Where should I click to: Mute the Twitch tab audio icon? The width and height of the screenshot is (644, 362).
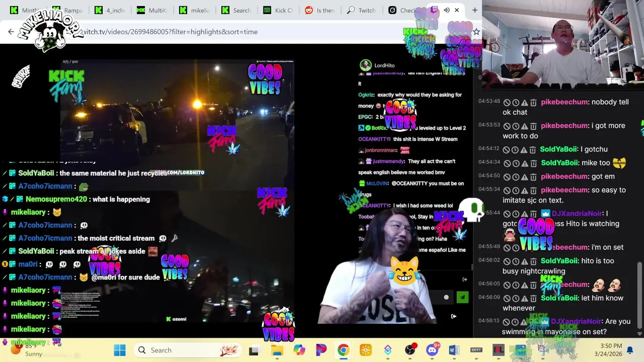pyautogui.click(x=446, y=10)
